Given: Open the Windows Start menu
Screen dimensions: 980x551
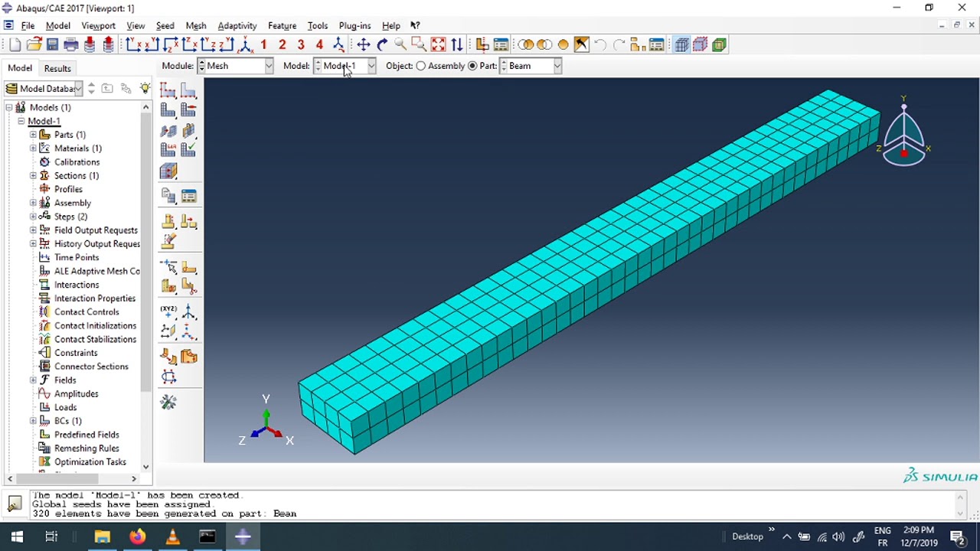Looking at the screenshot, I should 17,536.
